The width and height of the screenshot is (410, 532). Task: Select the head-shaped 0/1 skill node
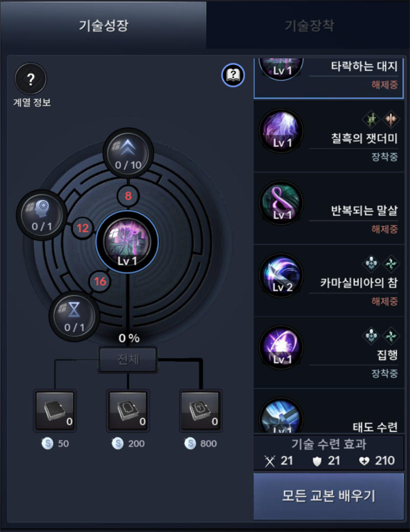coord(42,215)
